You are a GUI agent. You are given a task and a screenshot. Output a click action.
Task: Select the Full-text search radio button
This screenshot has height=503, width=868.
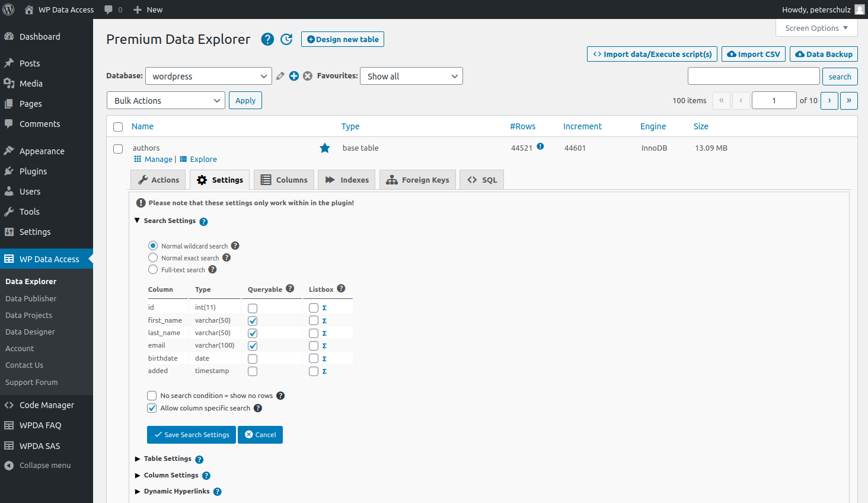(153, 269)
